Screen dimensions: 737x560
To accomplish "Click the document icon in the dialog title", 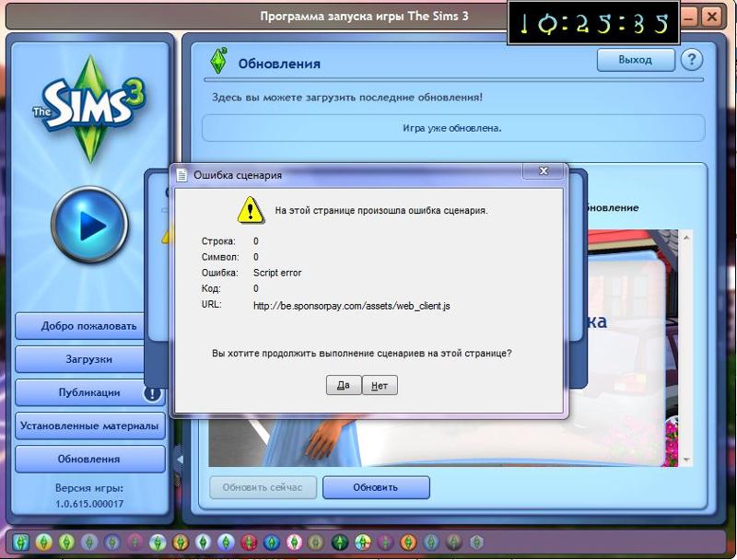I will pyautogui.click(x=181, y=175).
